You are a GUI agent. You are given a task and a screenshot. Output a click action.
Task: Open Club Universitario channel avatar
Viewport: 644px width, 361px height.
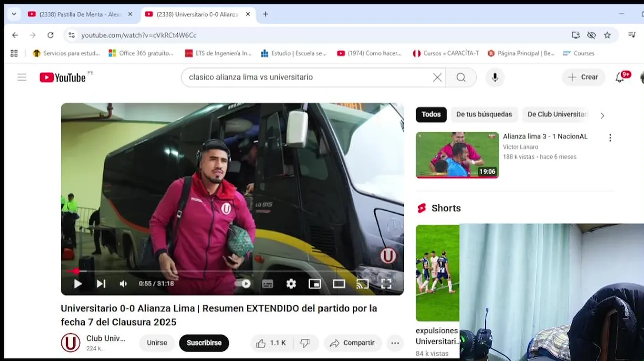pyautogui.click(x=71, y=343)
